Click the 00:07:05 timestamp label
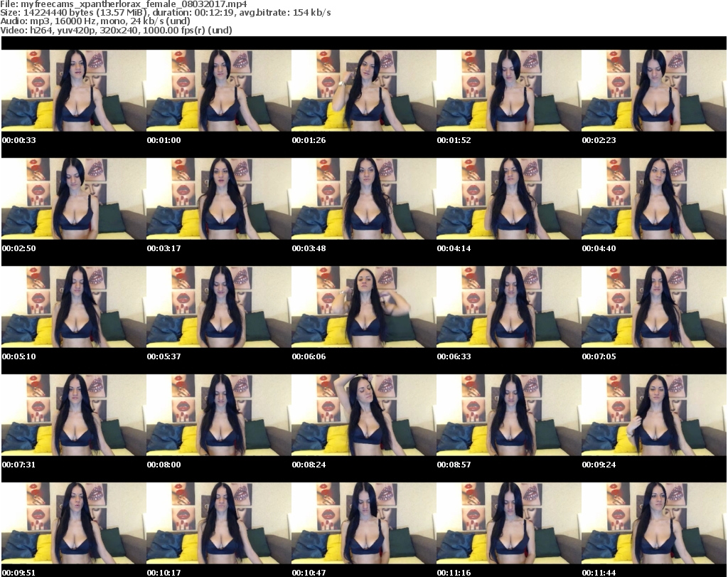 [599, 356]
